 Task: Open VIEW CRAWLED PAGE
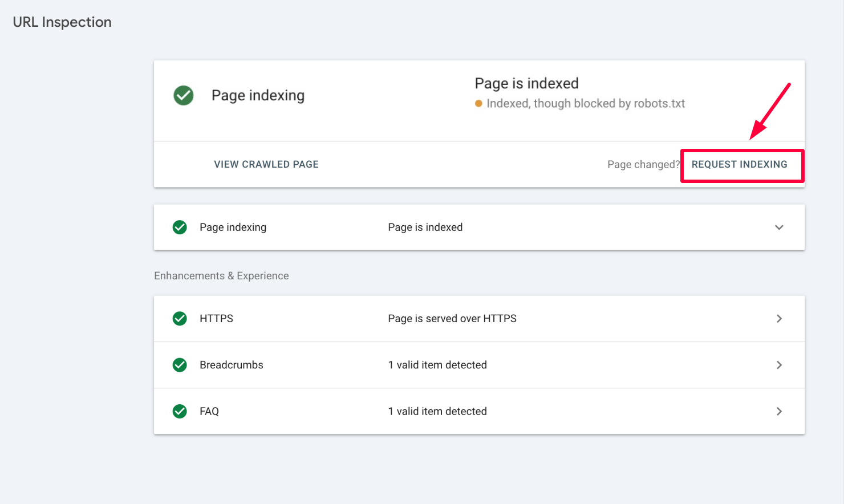coord(266,164)
